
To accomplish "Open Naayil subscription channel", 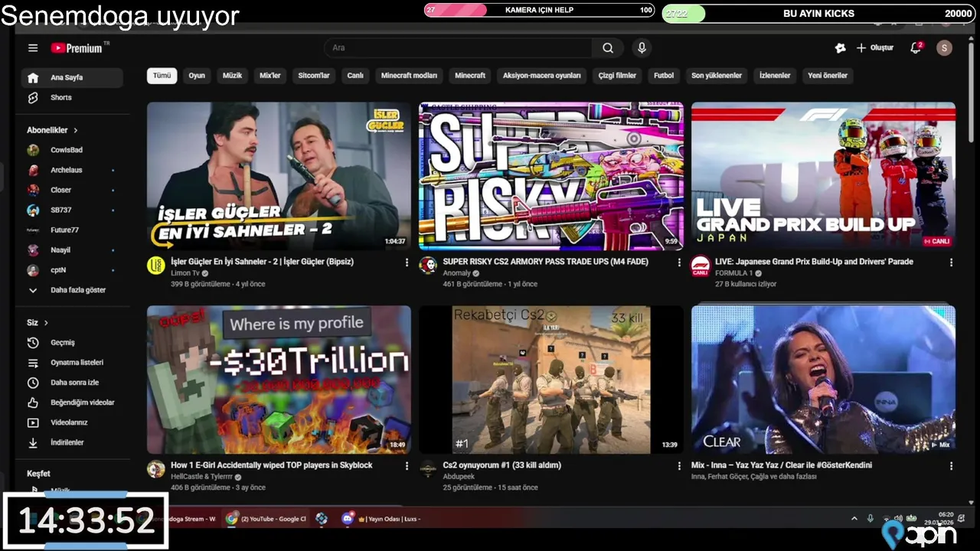I will pyautogui.click(x=72, y=249).
